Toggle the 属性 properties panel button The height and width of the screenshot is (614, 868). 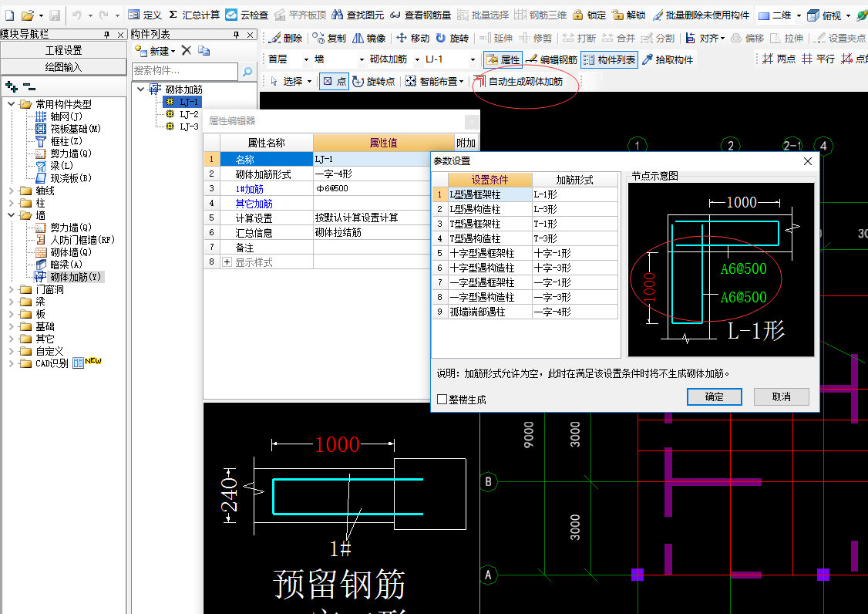[503, 59]
